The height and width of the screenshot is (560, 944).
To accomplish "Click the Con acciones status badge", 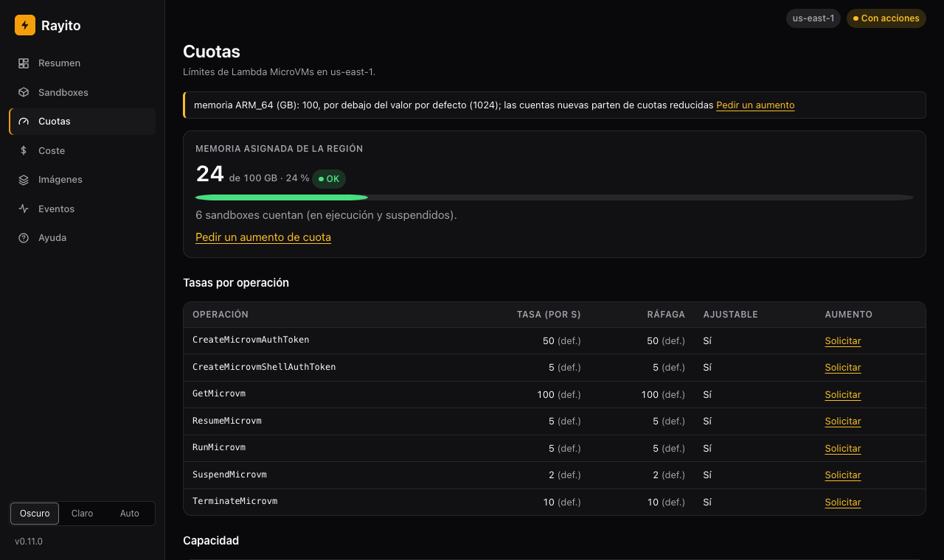I will 886,18.
